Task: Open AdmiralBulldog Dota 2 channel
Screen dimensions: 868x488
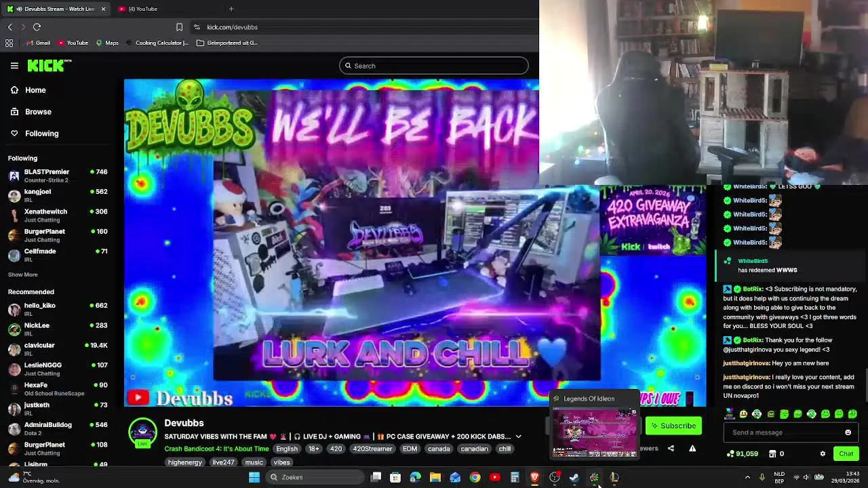Action: 59,428
